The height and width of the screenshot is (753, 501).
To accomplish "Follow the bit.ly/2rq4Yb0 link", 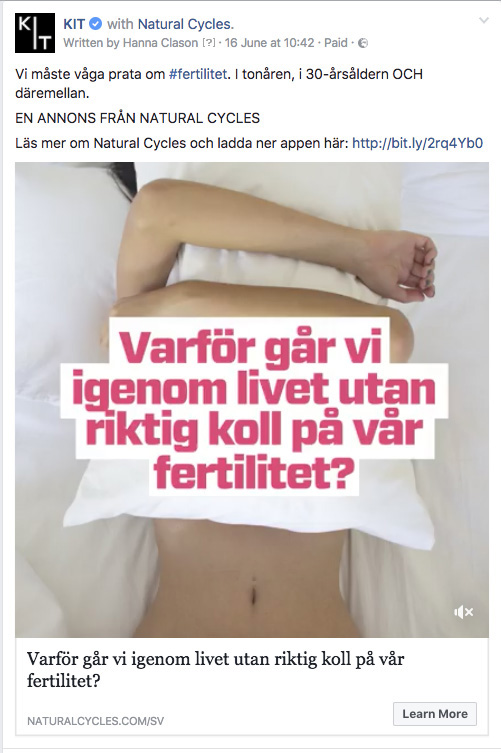I will tap(417, 143).
